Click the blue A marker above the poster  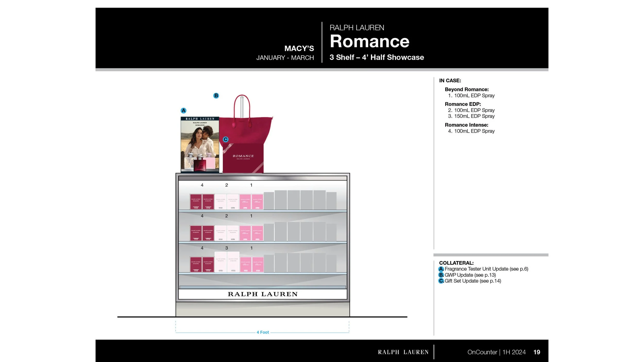[183, 110]
